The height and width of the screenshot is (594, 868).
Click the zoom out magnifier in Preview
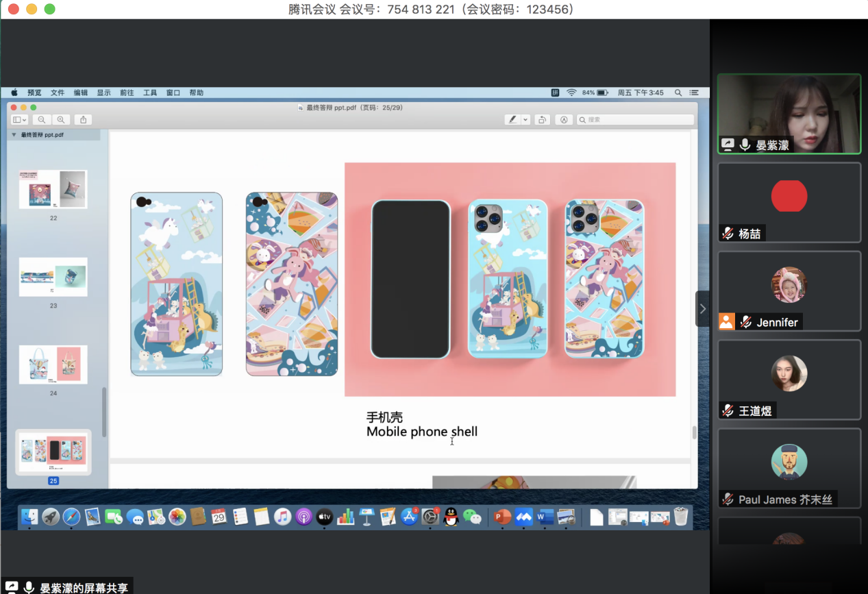click(x=42, y=120)
